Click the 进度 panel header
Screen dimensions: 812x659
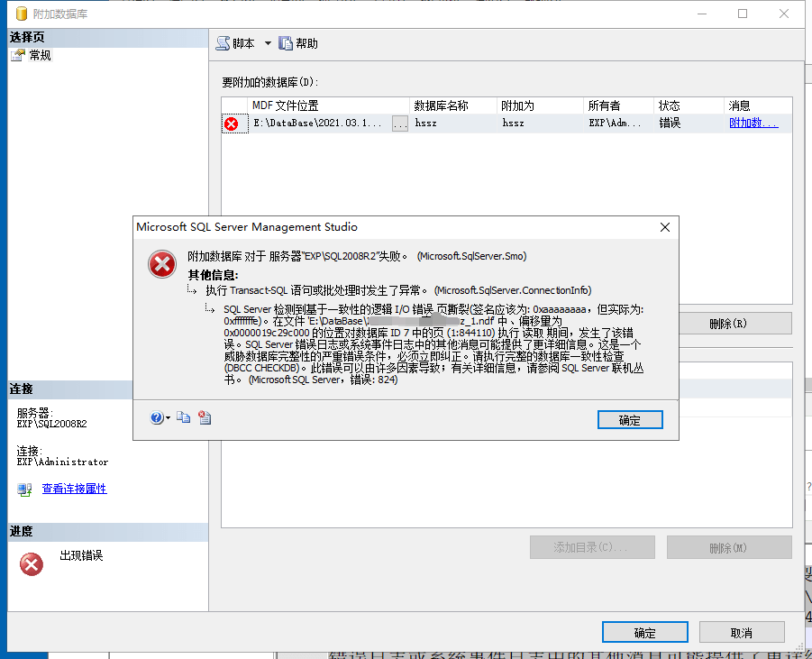point(108,532)
